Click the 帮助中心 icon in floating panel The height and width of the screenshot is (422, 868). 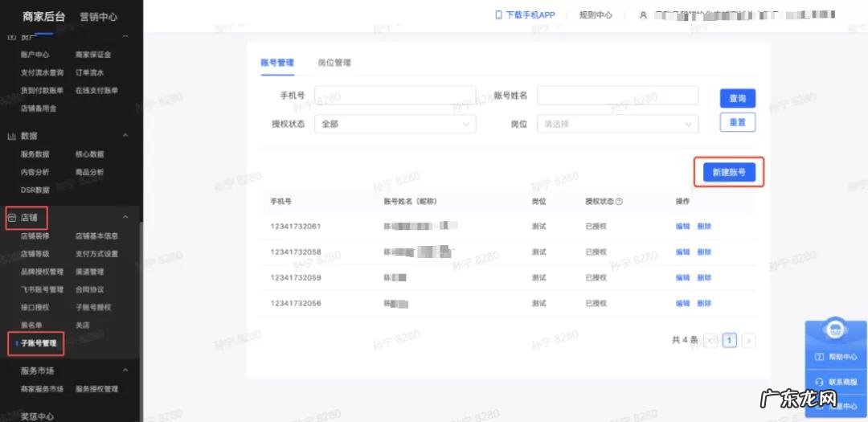[x=820, y=357]
